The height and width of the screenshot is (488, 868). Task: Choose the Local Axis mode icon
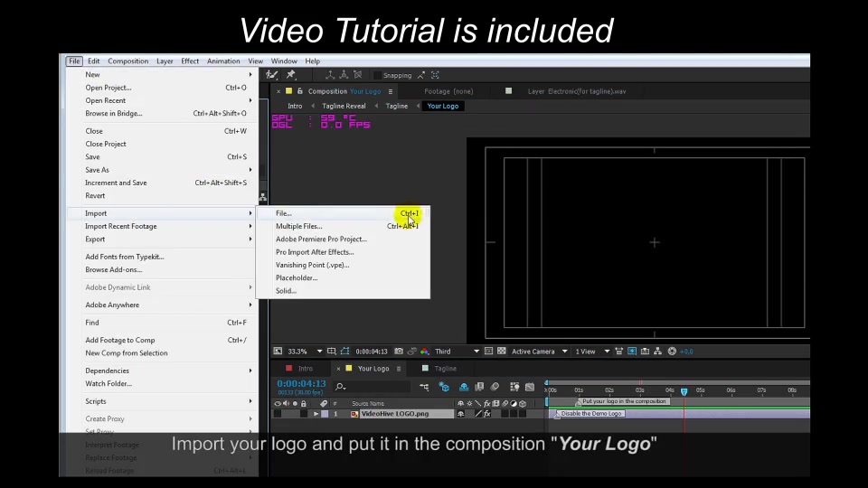(330, 75)
